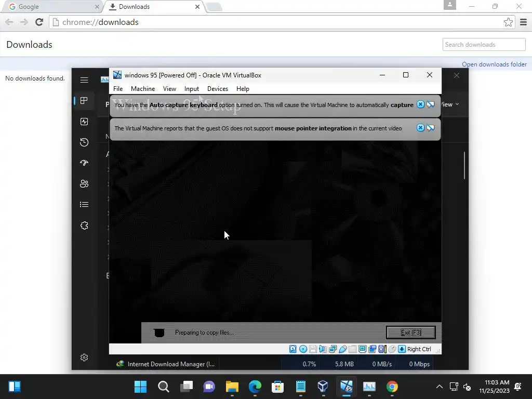532x399 pixels.
Task: Open the File menu in VirtualBox
Action: pos(118,88)
